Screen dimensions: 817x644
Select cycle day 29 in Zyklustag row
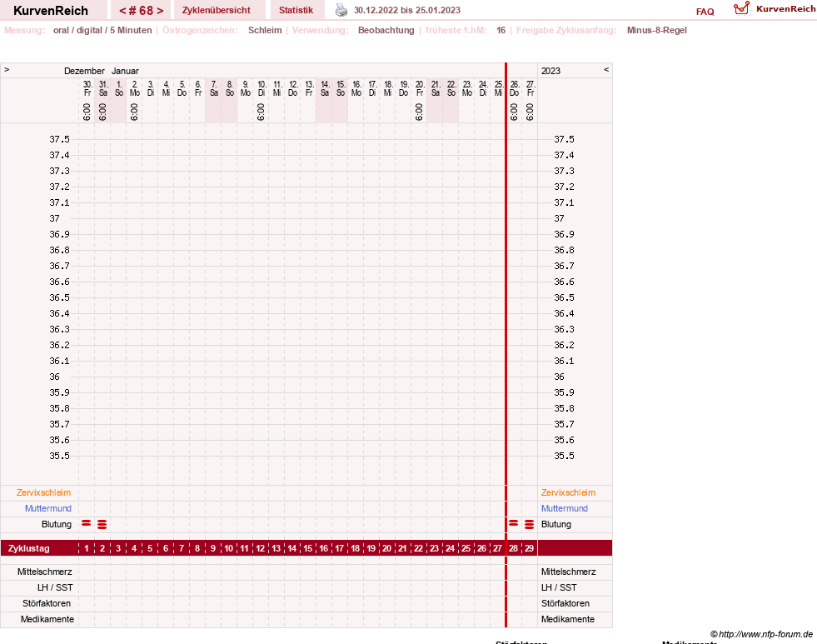coord(530,548)
